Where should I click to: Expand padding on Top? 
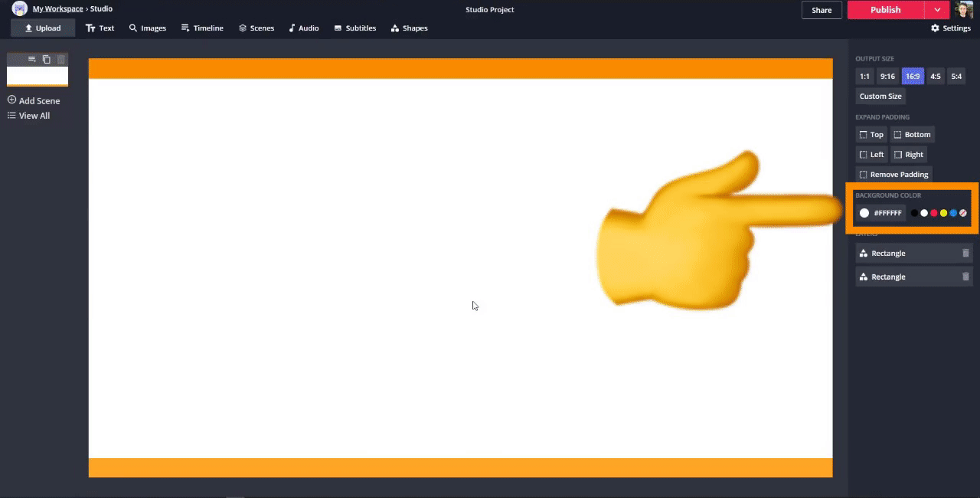coord(871,135)
